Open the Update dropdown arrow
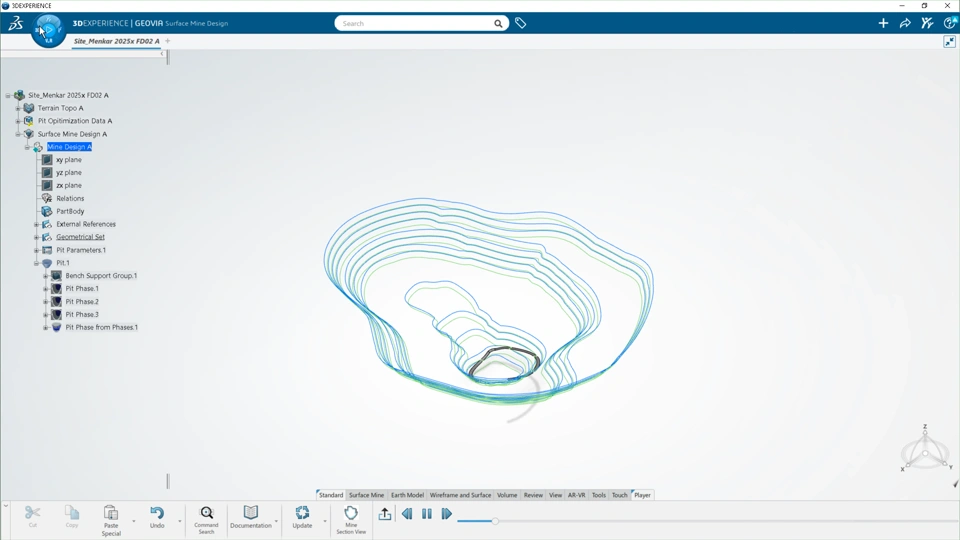 324,521
